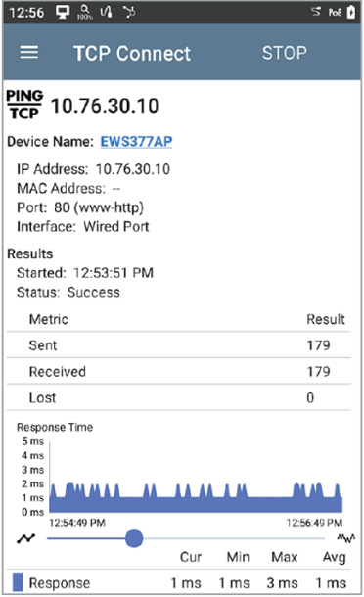Viewport: 364px width, 597px height.
Task: Move the graph time range slider thumb
Action: pos(134,538)
